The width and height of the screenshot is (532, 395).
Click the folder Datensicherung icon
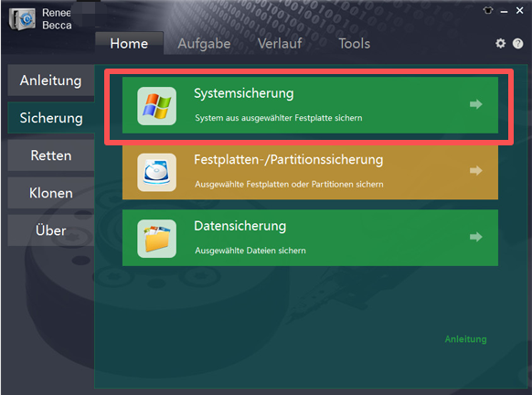click(156, 239)
